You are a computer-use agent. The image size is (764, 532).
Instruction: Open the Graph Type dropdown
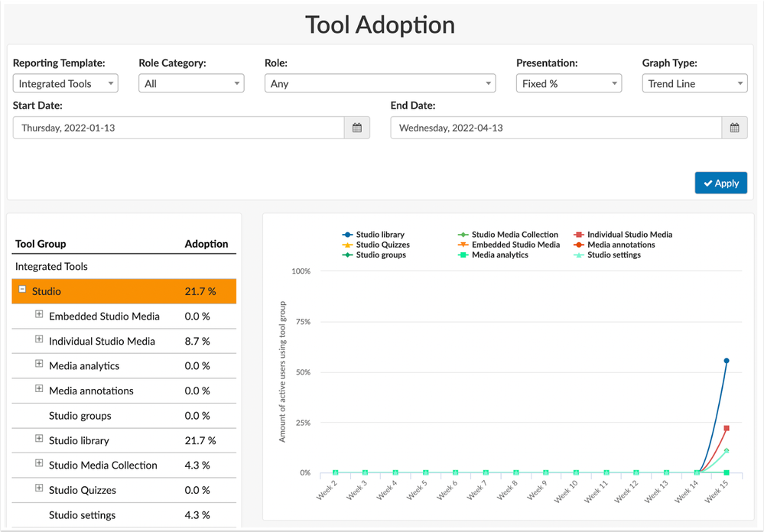[x=694, y=83]
